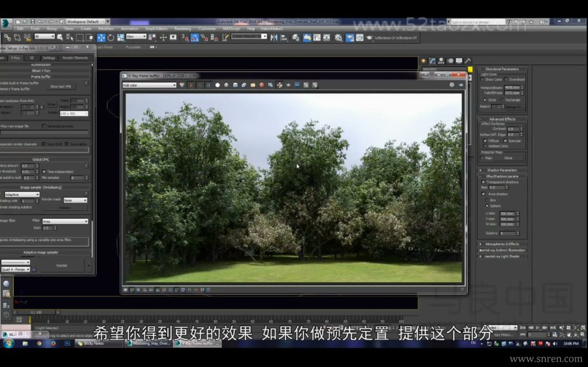Toggle the Specular checkbox
The width and height of the screenshot is (588, 367).
(x=505, y=140)
